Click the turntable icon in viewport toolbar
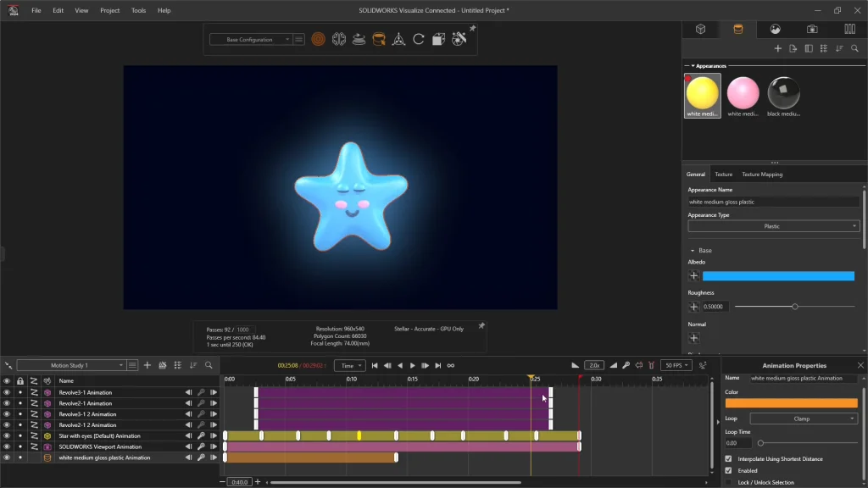 click(359, 39)
